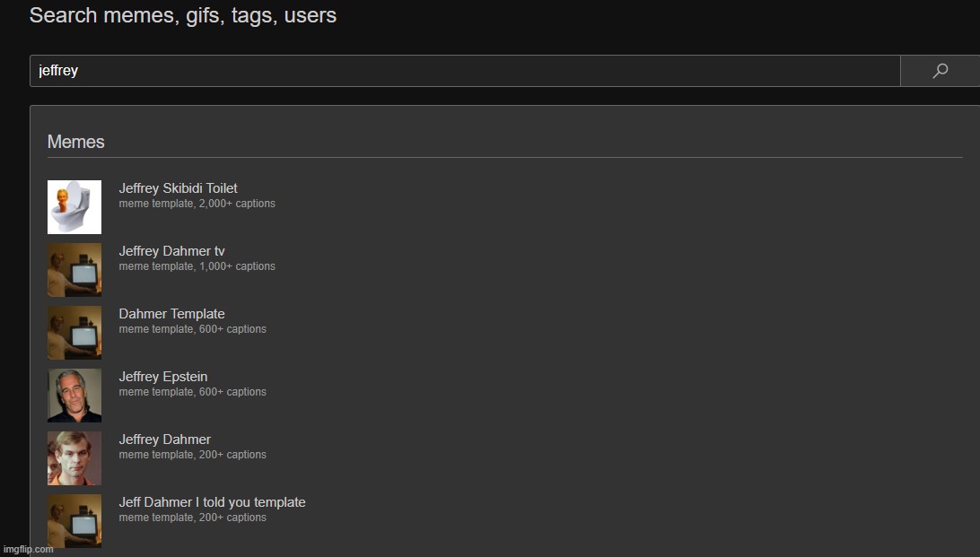The height and width of the screenshot is (557, 980).
Task: Open the Jeffrey Epstein thumbnail
Action: pos(74,396)
